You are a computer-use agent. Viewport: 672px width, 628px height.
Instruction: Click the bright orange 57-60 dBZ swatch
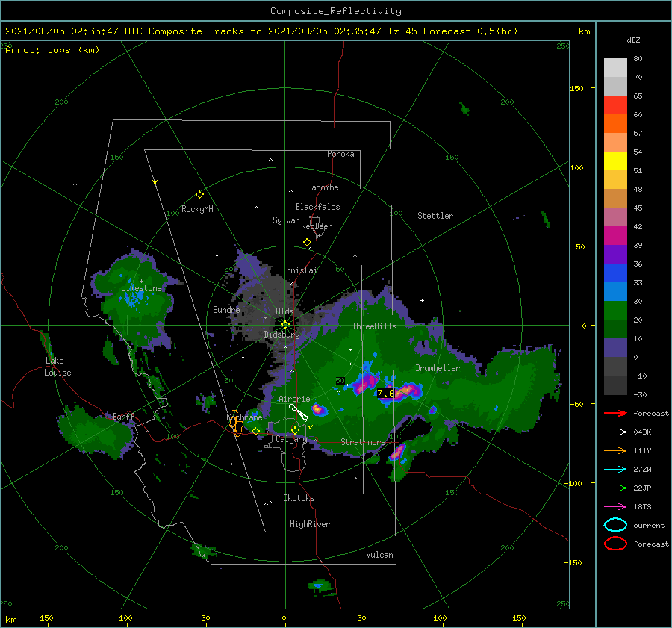point(615,124)
